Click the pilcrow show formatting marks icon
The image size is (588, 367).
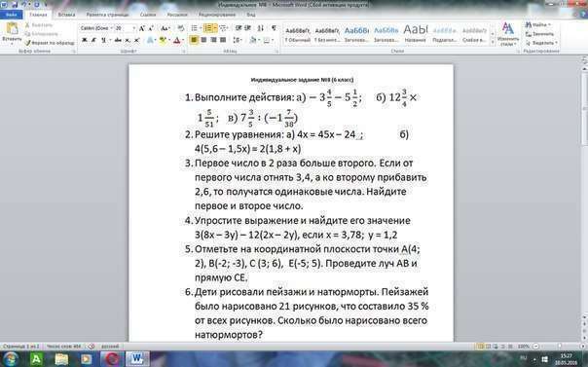[x=274, y=28]
